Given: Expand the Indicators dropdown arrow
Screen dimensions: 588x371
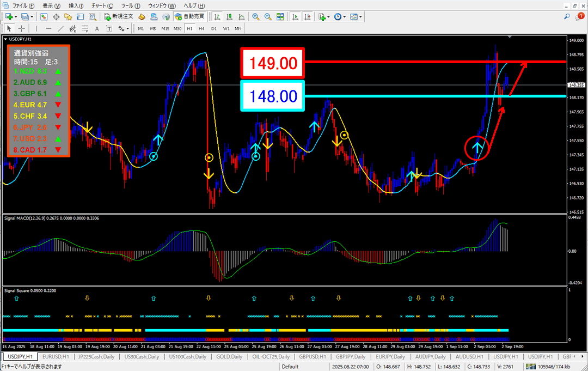Looking at the screenshot, I should 328,17.
